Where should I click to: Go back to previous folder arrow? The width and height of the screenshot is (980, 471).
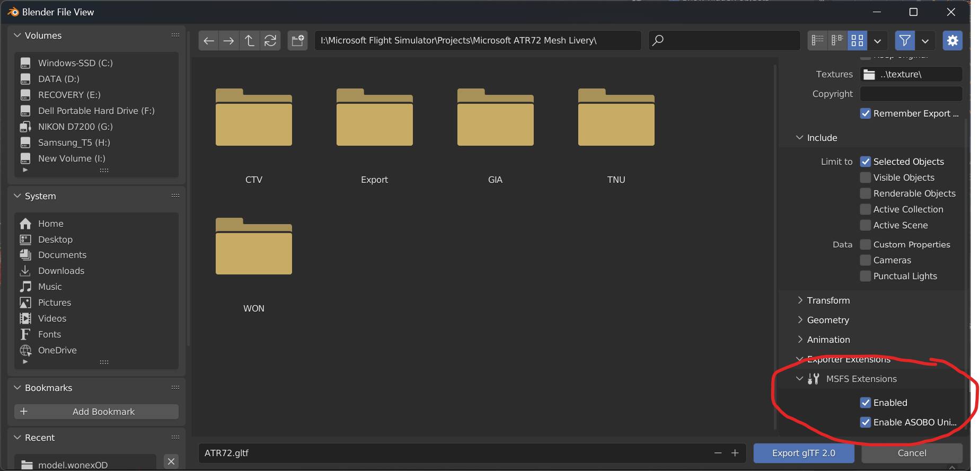[x=209, y=40]
